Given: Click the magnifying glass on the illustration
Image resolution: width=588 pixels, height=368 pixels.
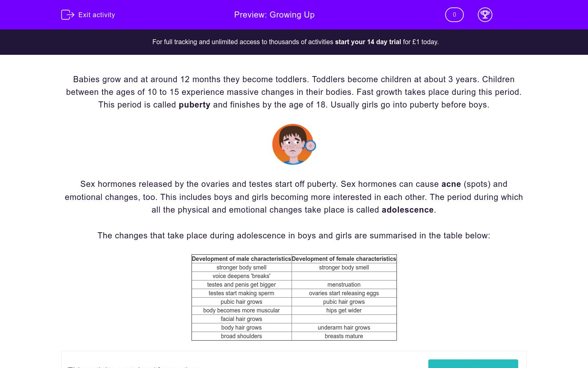Looking at the screenshot, I should pos(311,146).
